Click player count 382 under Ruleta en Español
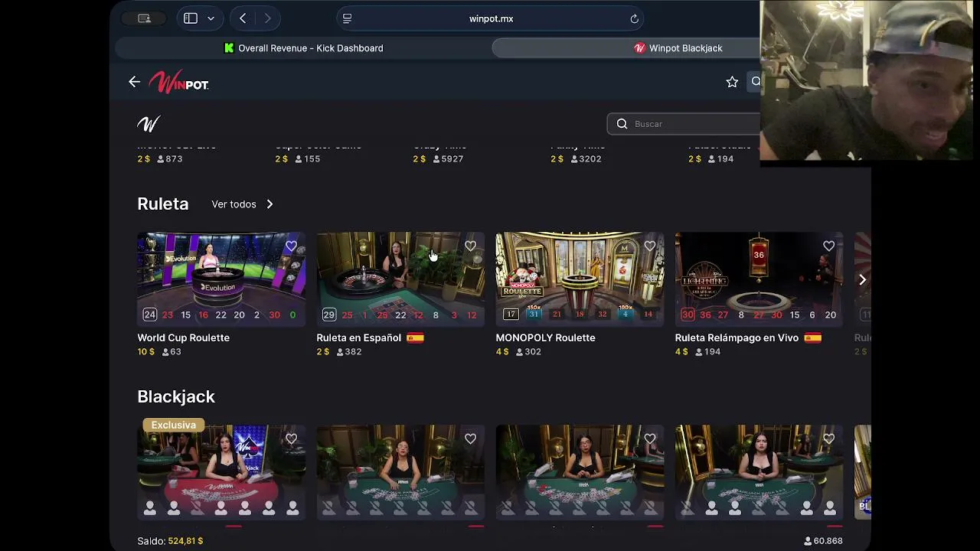This screenshot has height=551, width=980. (x=353, y=352)
